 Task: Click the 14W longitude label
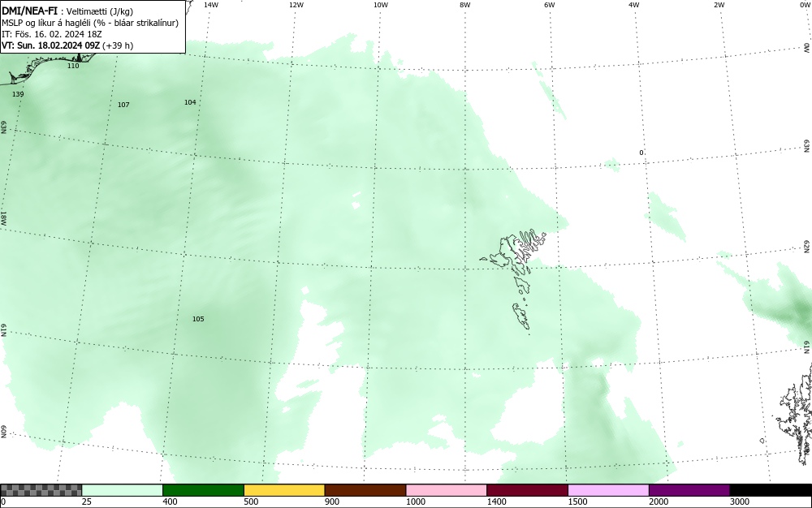(x=211, y=5)
